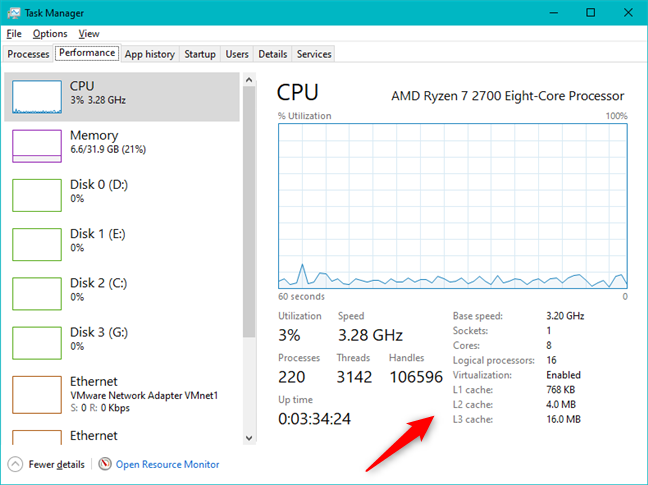The image size is (648, 485).
Task: Select the Disk 1 (E:) graph thumbnail
Action: [x=37, y=244]
